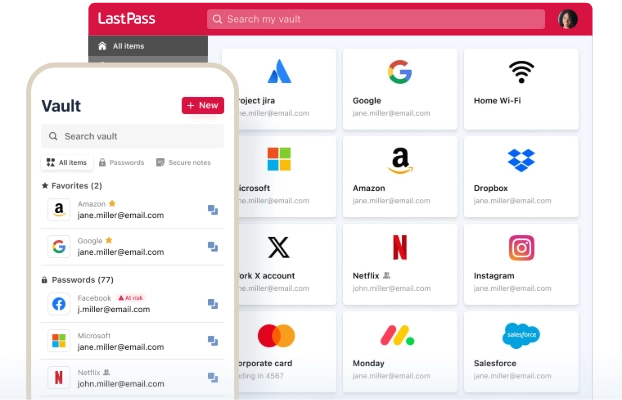622x400 pixels.
Task: Tap the New button in mobile Vault
Action: (x=203, y=105)
